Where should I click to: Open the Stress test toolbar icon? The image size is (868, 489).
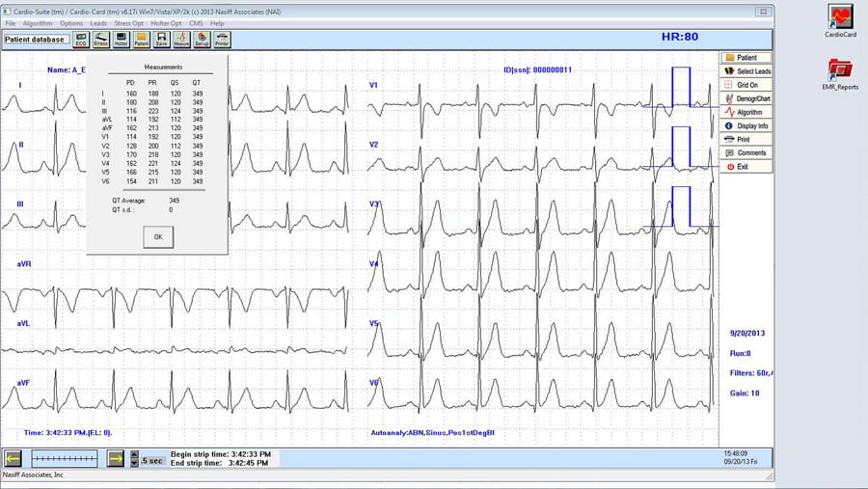coord(101,40)
